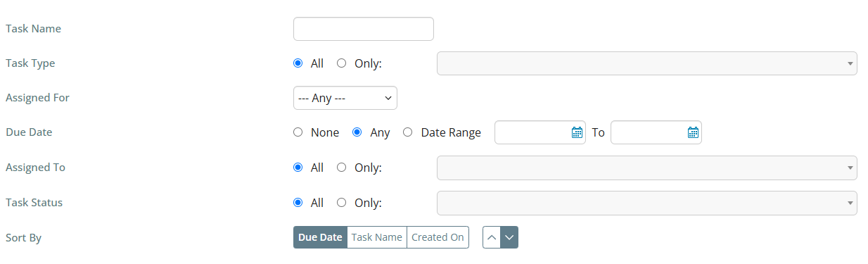This screenshot has width=868, height=264.
Task: Click the Task Type label
Action: tap(30, 63)
